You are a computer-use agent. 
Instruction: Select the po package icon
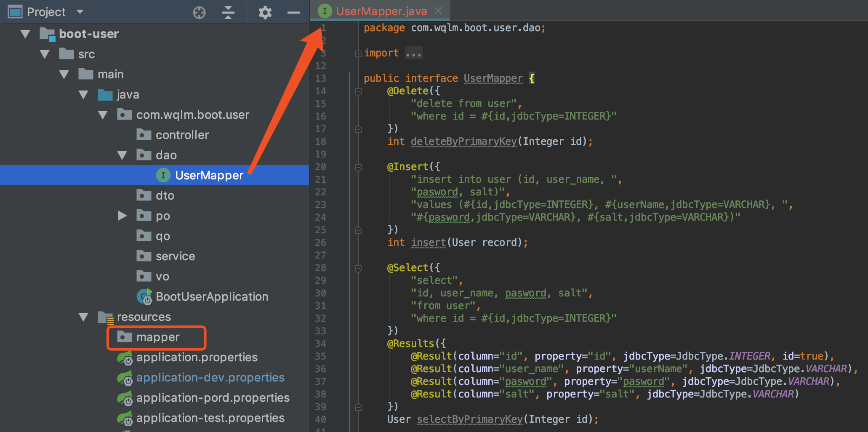tap(144, 215)
